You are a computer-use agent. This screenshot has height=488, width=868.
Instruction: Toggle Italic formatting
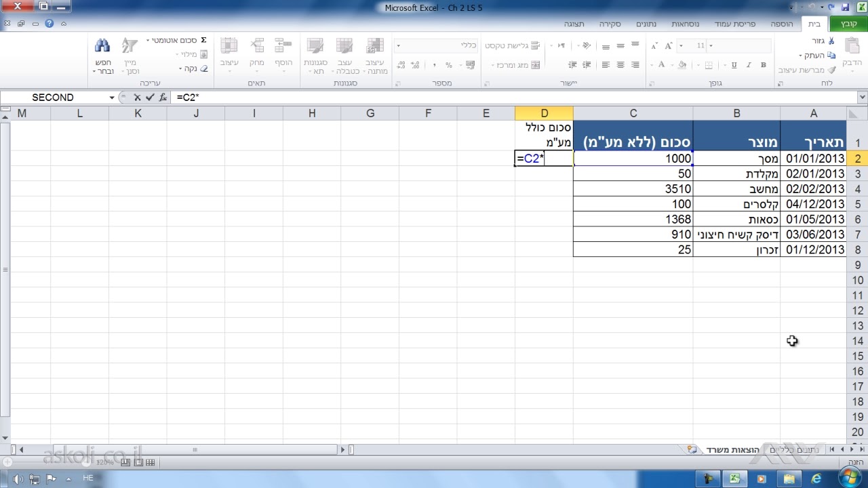point(749,65)
